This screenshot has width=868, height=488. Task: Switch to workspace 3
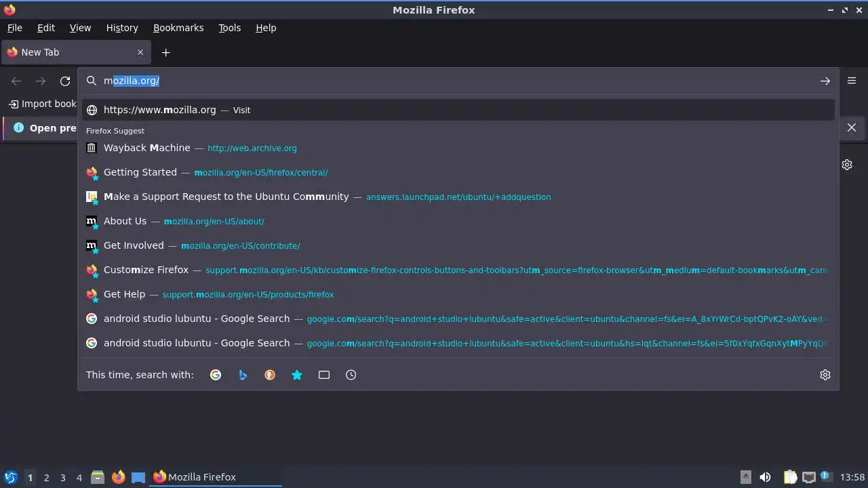tap(62, 477)
